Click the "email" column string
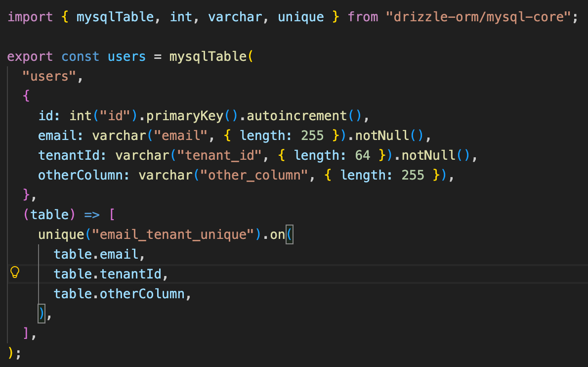The image size is (588, 367). click(181, 136)
